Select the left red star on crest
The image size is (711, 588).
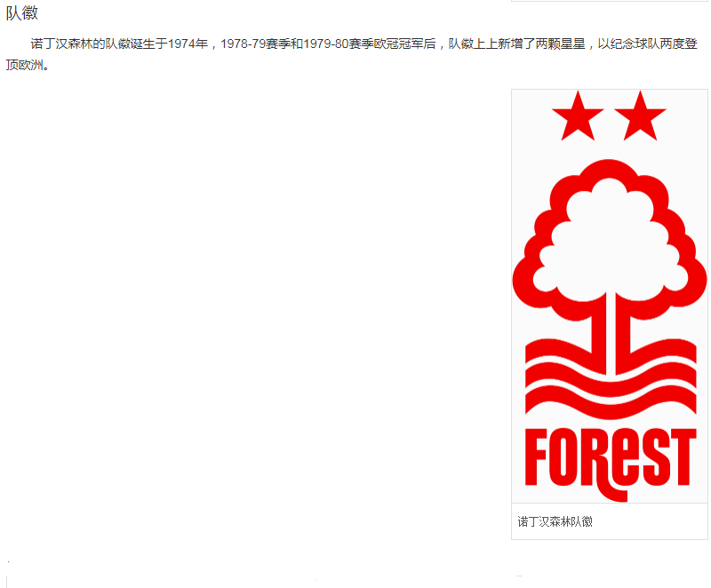pyautogui.click(x=578, y=116)
